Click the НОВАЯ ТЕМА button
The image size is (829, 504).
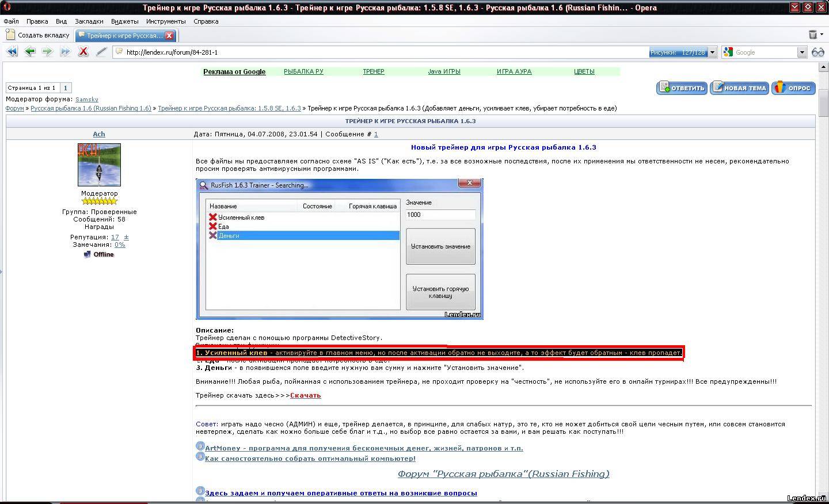click(x=739, y=88)
